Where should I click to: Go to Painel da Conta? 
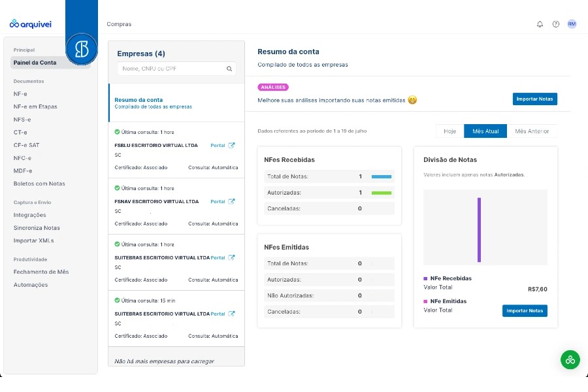(50, 63)
